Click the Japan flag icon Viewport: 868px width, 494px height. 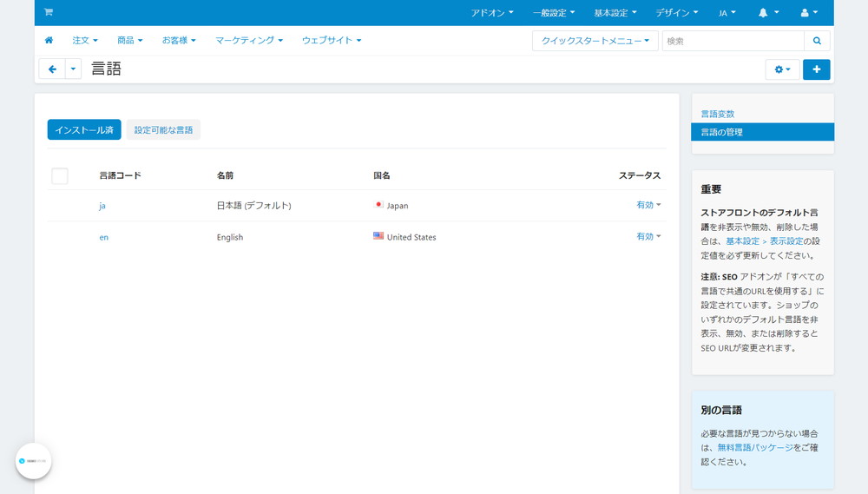click(x=378, y=204)
